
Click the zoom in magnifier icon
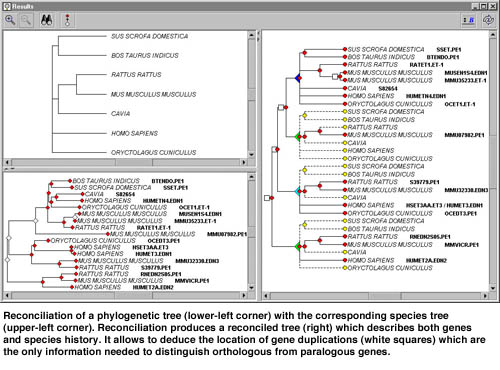[x=10, y=20]
